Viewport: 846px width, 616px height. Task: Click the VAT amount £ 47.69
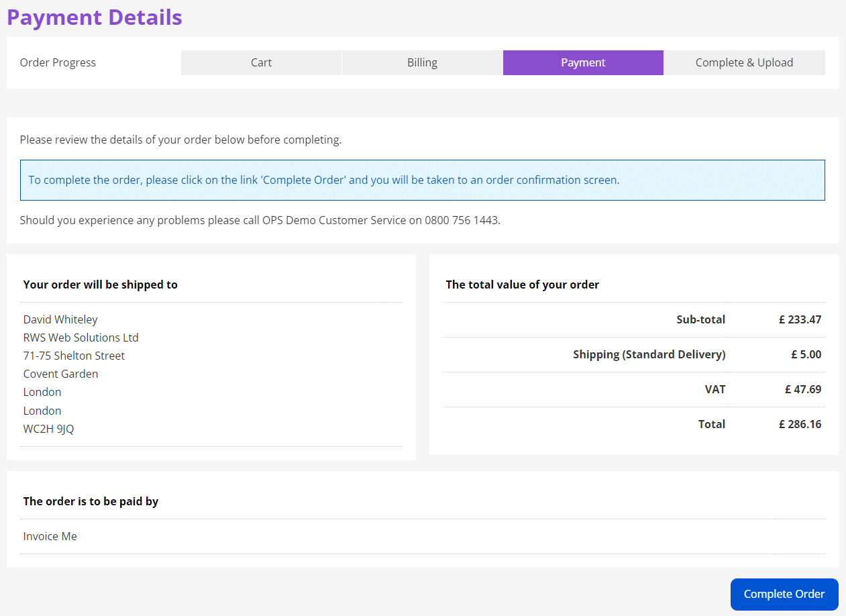click(x=802, y=389)
